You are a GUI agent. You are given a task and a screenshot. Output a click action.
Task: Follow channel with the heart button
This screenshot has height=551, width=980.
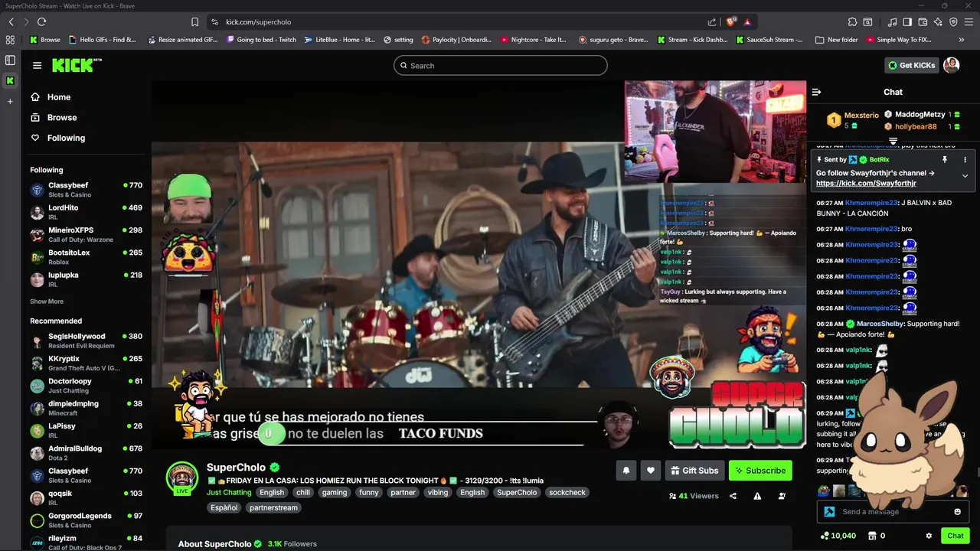pyautogui.click(x=650, y=471)
